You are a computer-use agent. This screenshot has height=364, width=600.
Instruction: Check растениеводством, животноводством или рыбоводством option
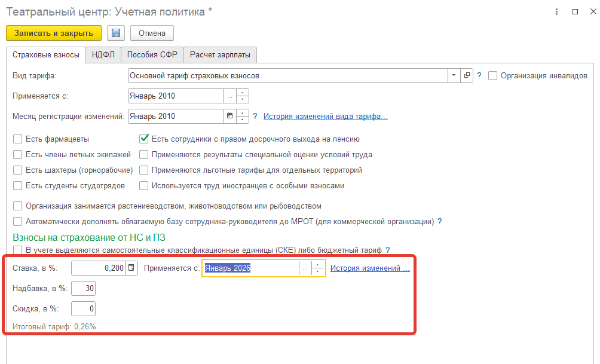pos(17,206)
